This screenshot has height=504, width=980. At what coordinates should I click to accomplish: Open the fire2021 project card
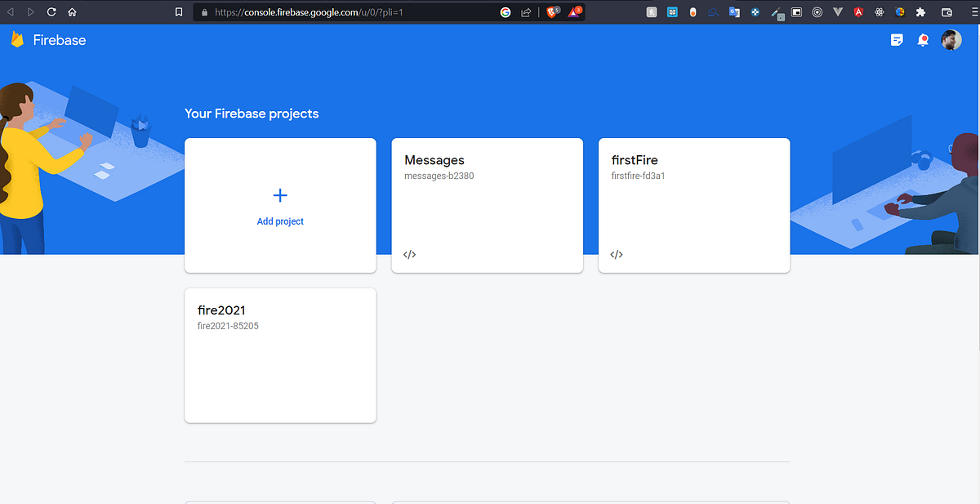[x=280, y=355]
